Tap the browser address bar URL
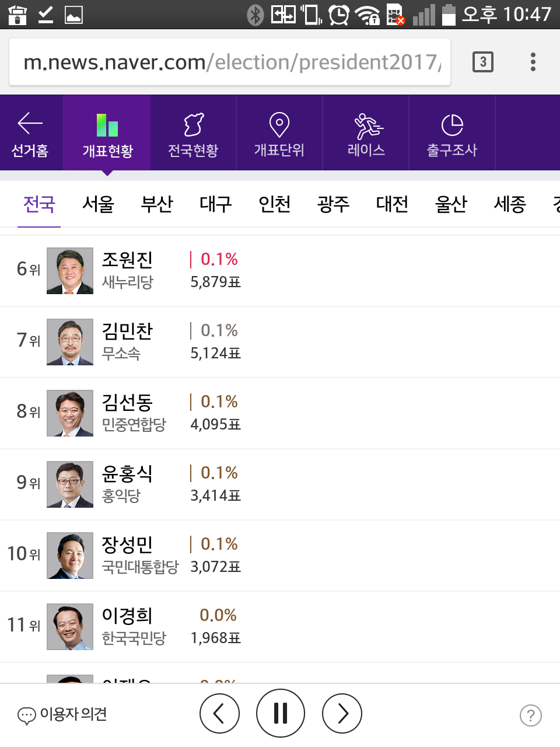The width and height of the screenshot is (560, 747). [230, 62]
